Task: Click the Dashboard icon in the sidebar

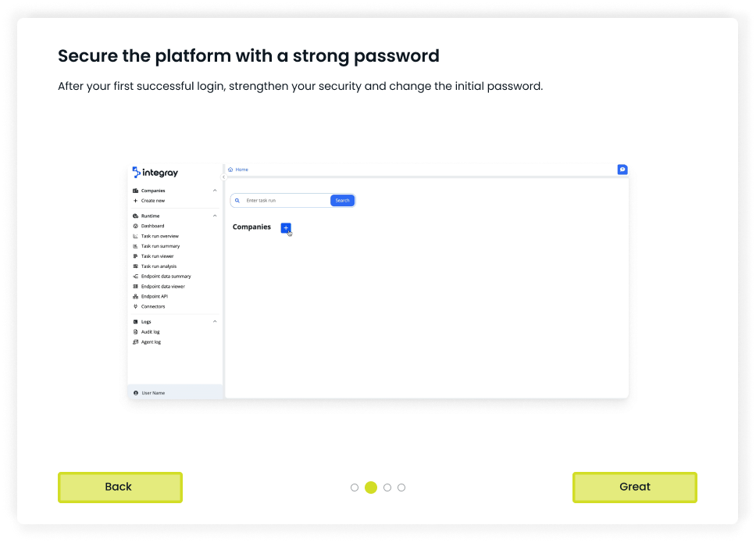Action: [x=136, y=226]
